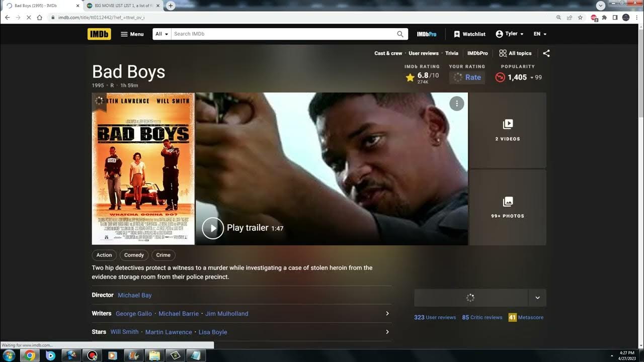
Task: Expand the Stars row chevron
Action: tap(387, 332)
